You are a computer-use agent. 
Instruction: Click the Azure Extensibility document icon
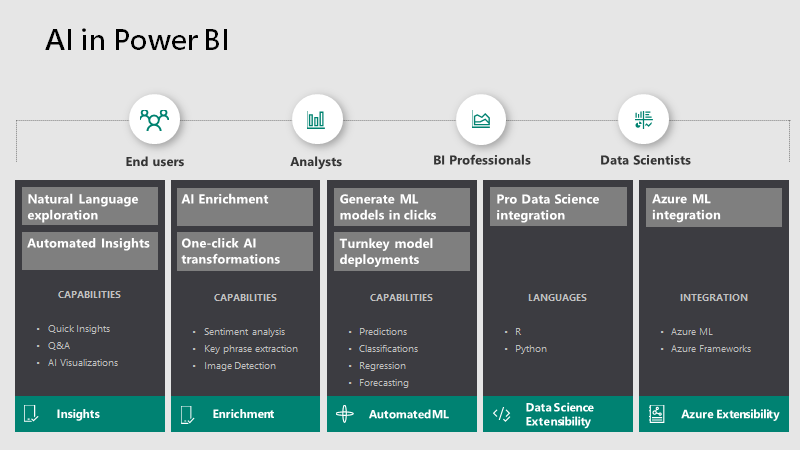click(x=657, y=414)
